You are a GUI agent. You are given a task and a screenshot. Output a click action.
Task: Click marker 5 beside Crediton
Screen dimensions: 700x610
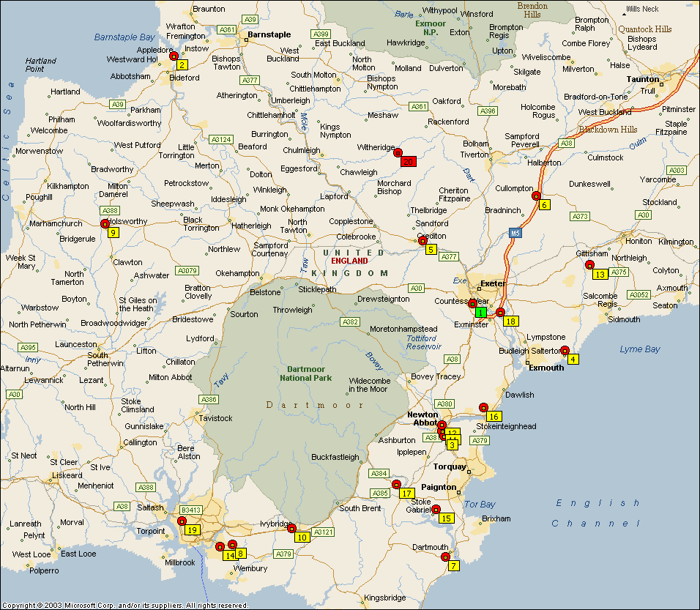[x=431, y=249]
